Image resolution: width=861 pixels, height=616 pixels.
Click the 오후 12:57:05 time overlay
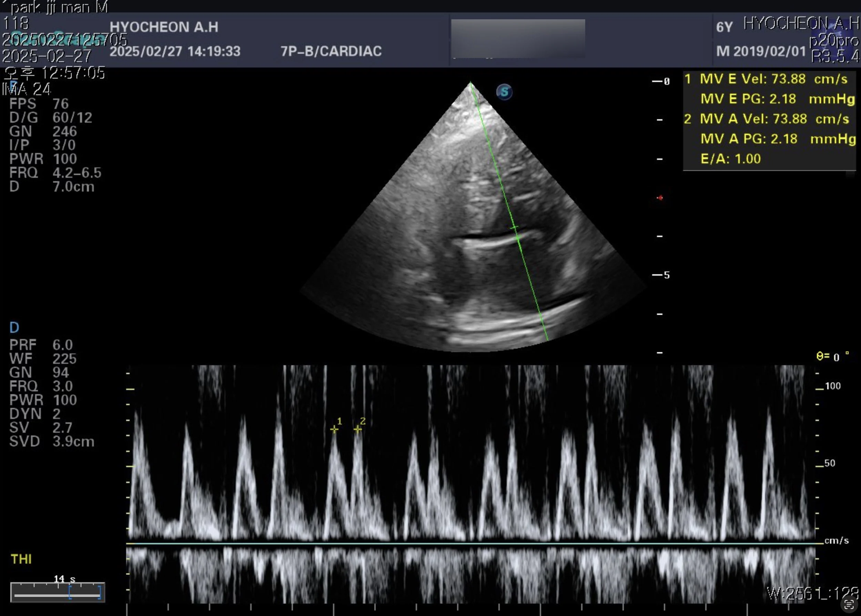click(x=54, y=73)
